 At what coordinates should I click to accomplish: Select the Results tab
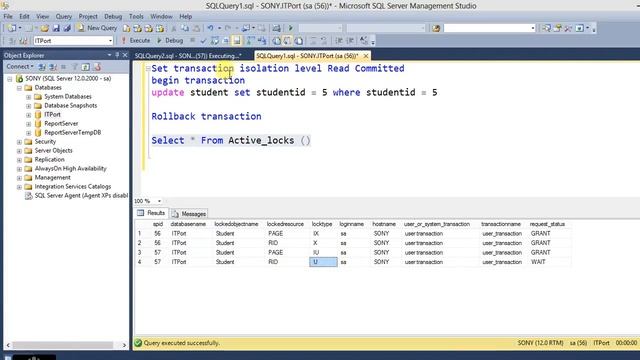[151, 213]
